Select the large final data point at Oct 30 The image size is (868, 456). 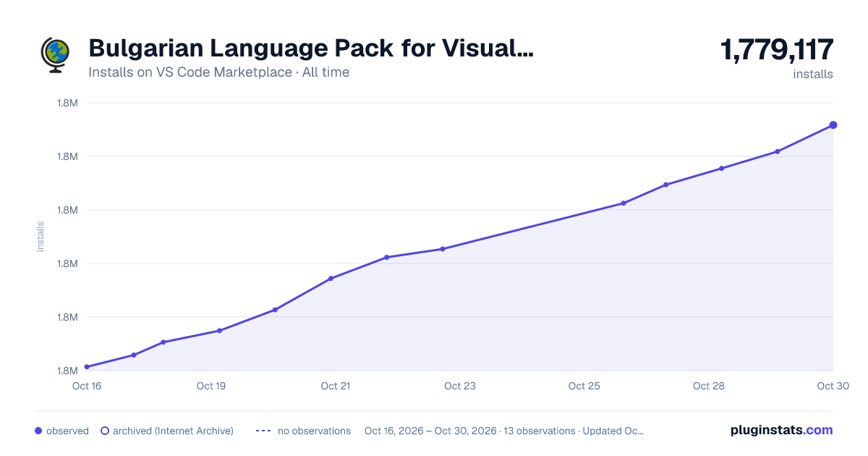833,125
